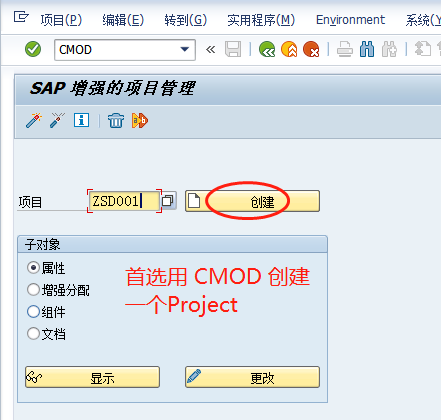Viewport: 441px width, 420px height.
Task: Click the 更改 button
Action: (252, 377)
